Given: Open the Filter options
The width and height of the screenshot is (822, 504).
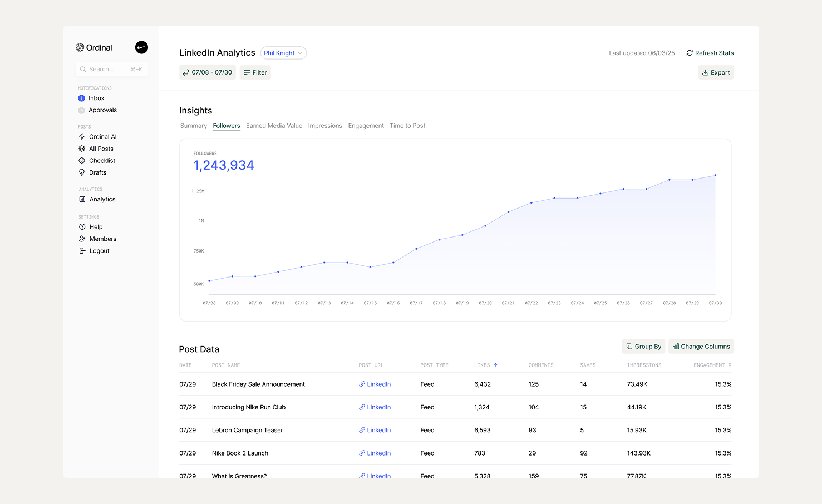Looking at the screenshot, I should (255, 72).
